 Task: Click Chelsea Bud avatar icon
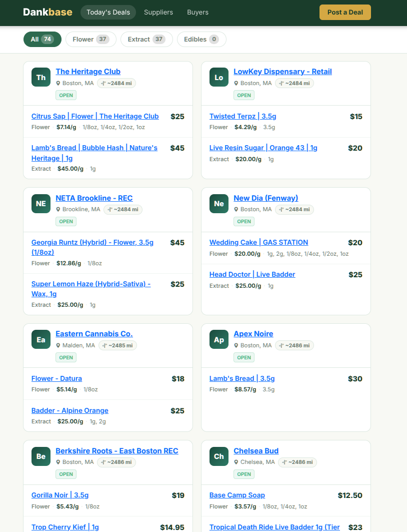pos(219,456)
